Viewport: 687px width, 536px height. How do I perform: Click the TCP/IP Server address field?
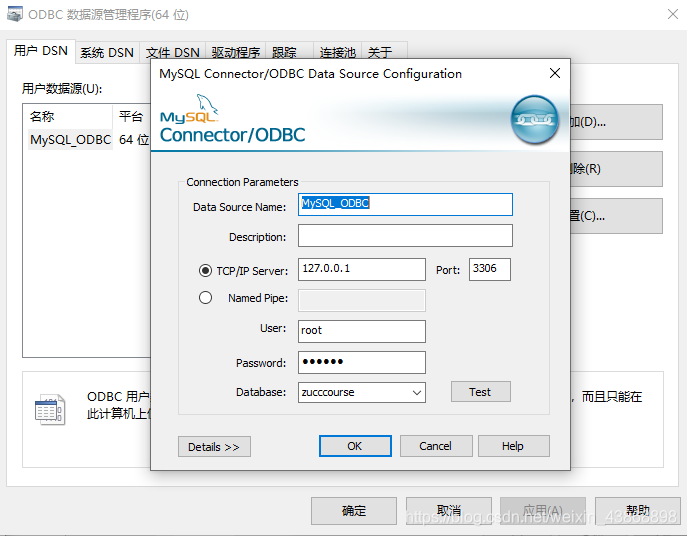(x=362, y=269)
